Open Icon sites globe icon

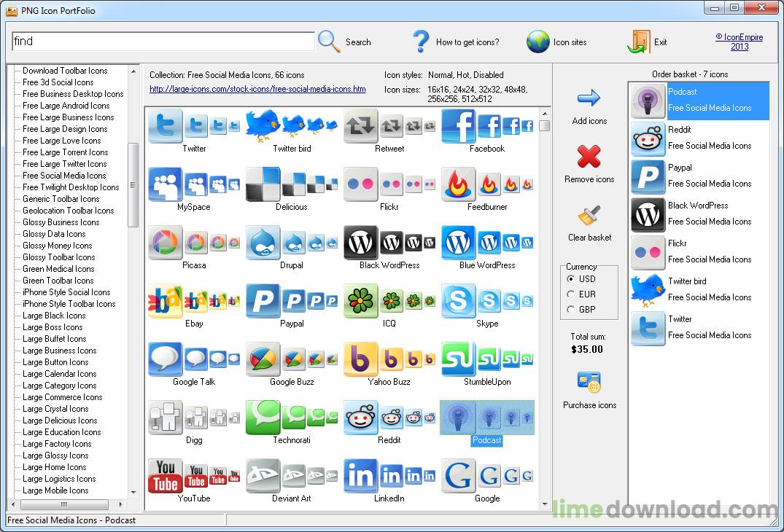click(538, 42)
